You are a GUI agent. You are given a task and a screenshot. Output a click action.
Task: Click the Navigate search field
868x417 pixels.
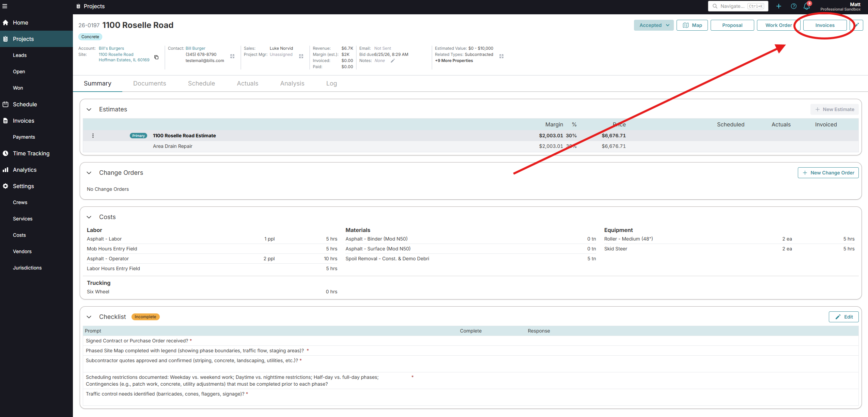tap(738, 6)
